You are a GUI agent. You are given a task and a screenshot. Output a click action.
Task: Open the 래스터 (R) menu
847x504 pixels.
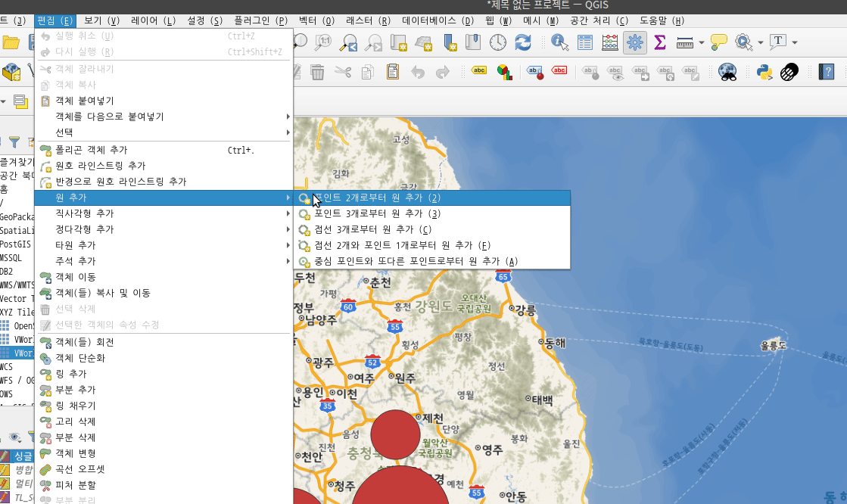(x=369, y=20)
